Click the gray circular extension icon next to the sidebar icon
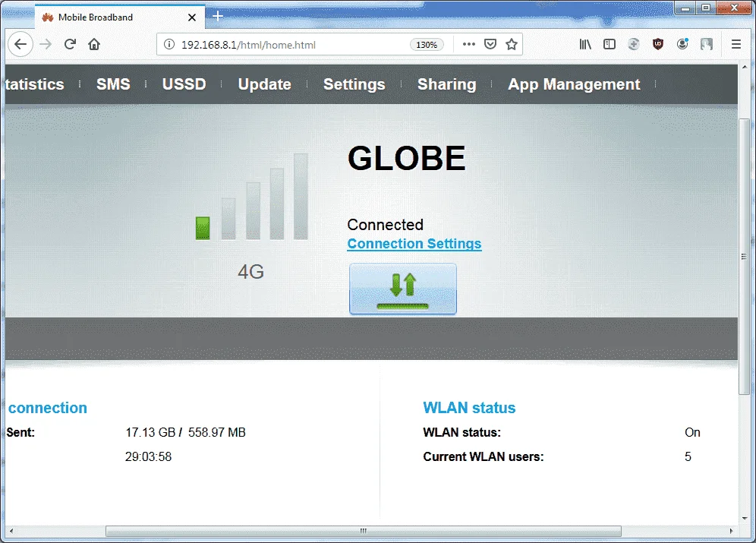 [x=634, y=44]
